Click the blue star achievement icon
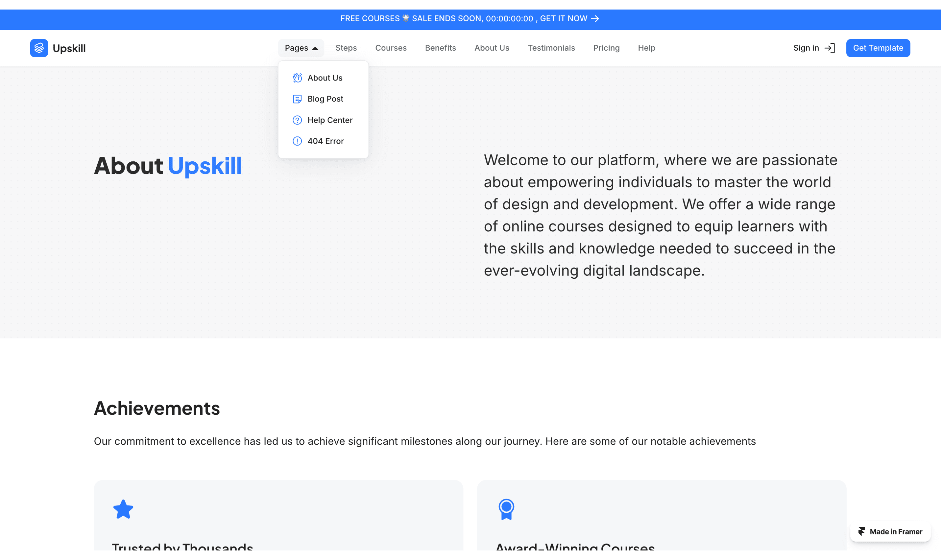This screenshot has width=941, height=560. (x=123, y=509)
